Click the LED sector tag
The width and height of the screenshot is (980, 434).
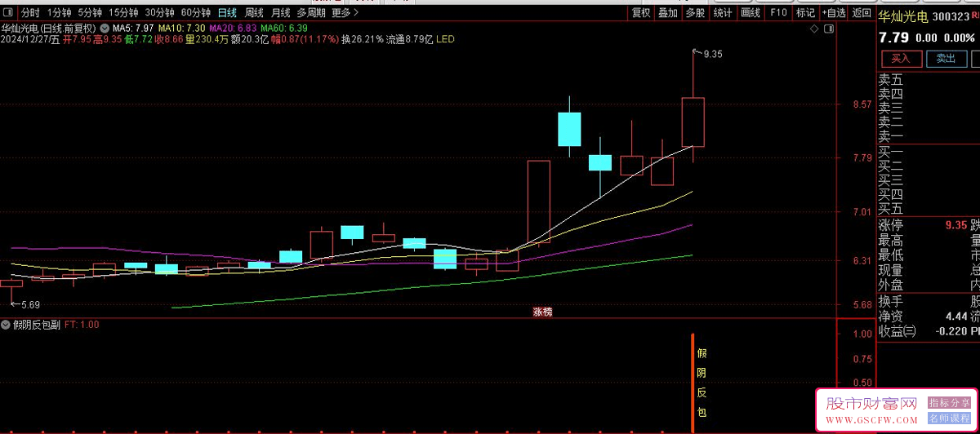(x=445, y=39)
